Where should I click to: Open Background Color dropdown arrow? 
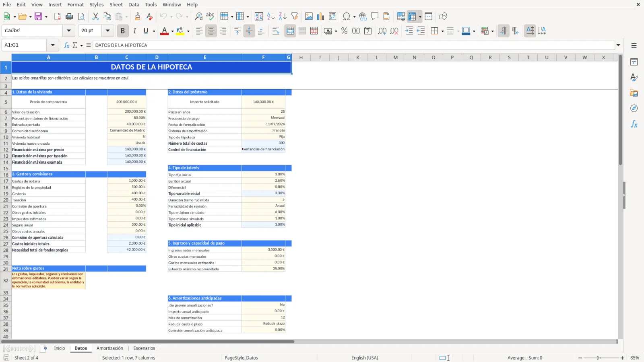pyautogui.click(x=188, y=31)
